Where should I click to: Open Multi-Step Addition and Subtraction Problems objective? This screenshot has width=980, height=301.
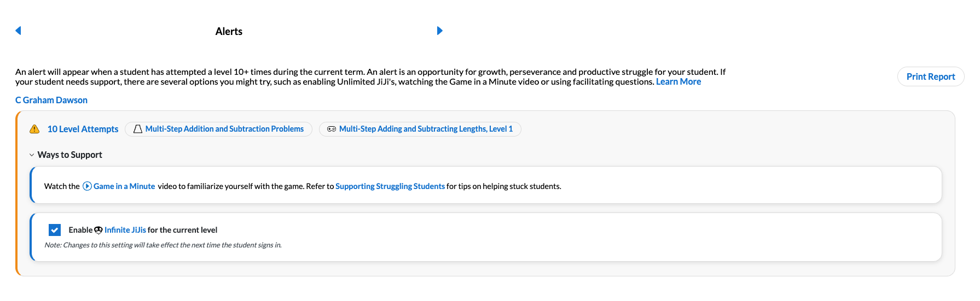click(224, 129)
